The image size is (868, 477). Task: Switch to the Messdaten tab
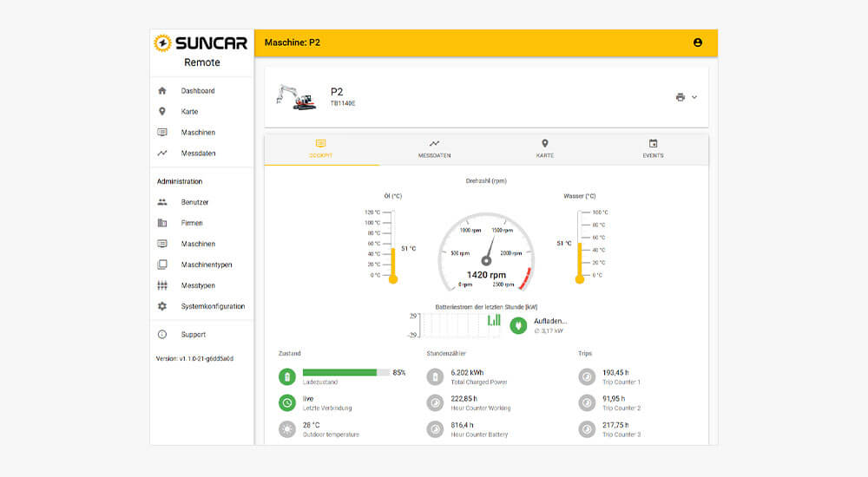pyautogui.click(x=434, y=148)
